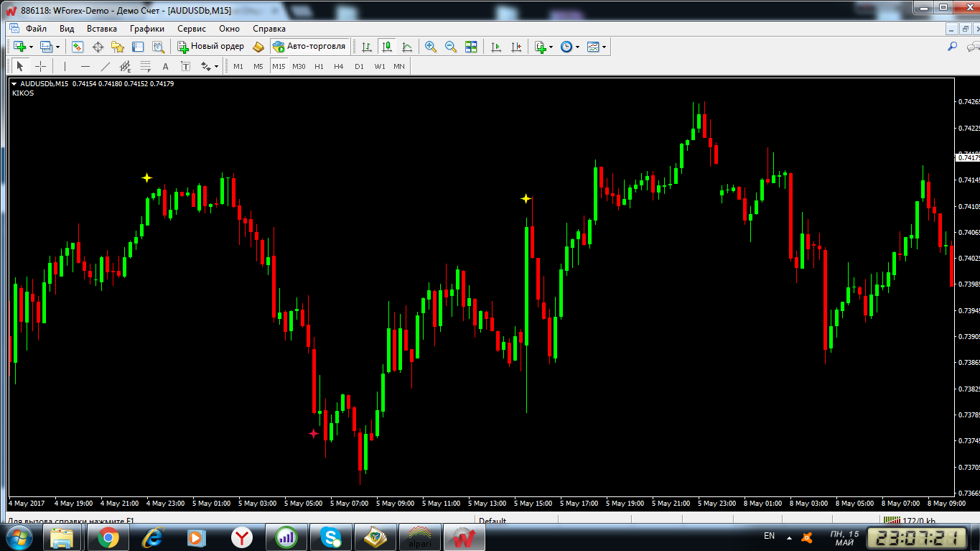980x551 pixels.
Task: Expand the indicators list dropdown
Action: pos(551,47)
